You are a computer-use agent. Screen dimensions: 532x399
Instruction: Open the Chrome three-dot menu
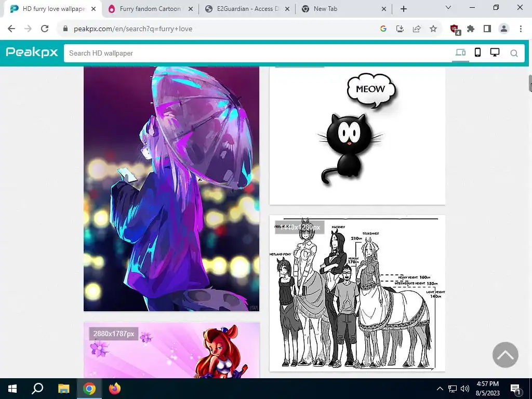(x=521, y=29)
